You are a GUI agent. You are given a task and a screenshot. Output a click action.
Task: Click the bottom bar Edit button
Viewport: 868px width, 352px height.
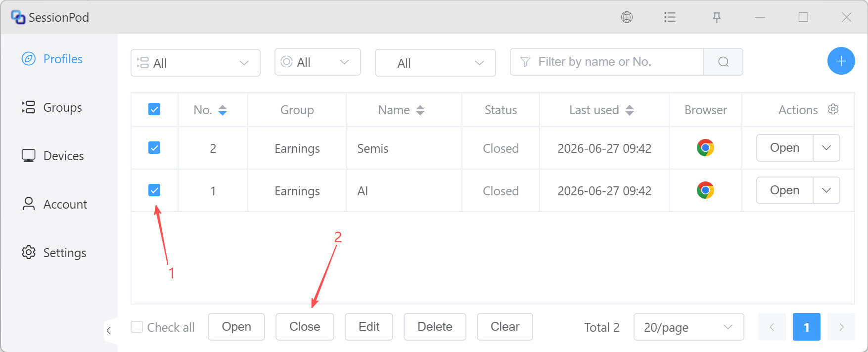point(369,327)
